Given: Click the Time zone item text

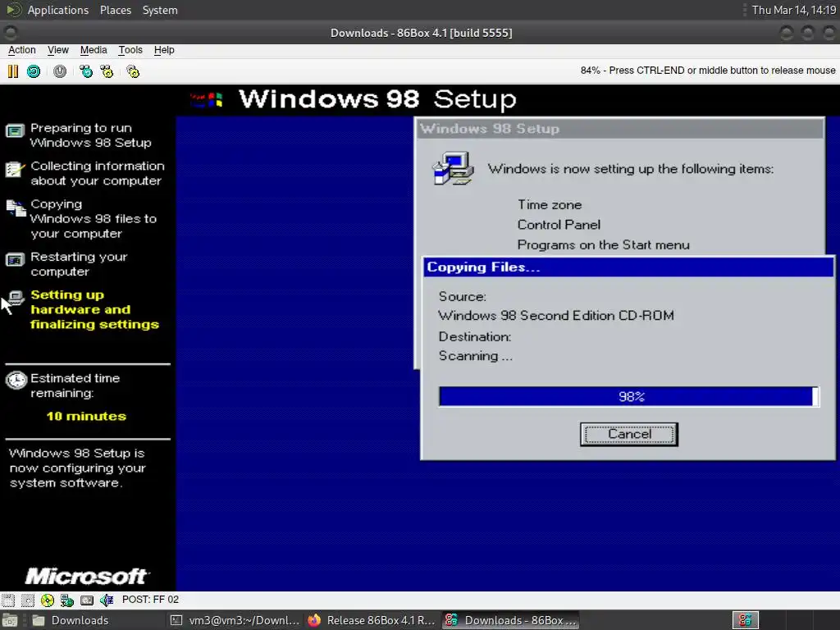Looking at the screenshot, I should pyautogui.click(x=549, y=204).
